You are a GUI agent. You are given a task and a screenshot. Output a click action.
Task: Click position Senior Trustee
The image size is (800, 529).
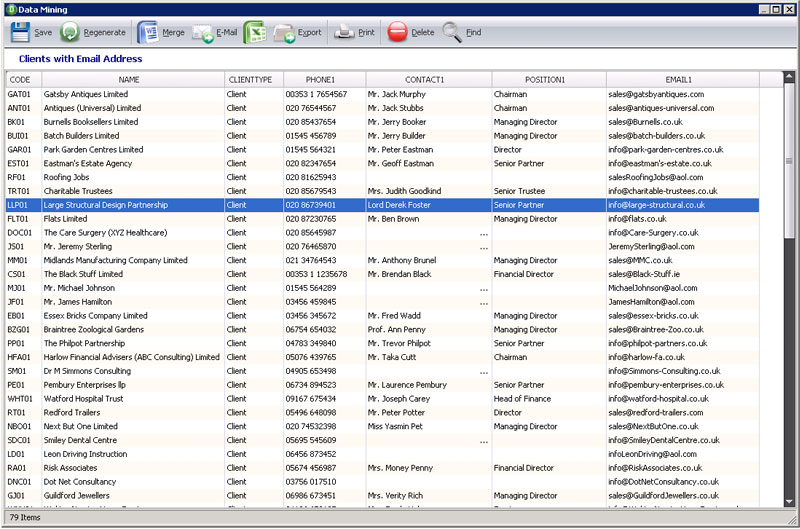point(519,191)
